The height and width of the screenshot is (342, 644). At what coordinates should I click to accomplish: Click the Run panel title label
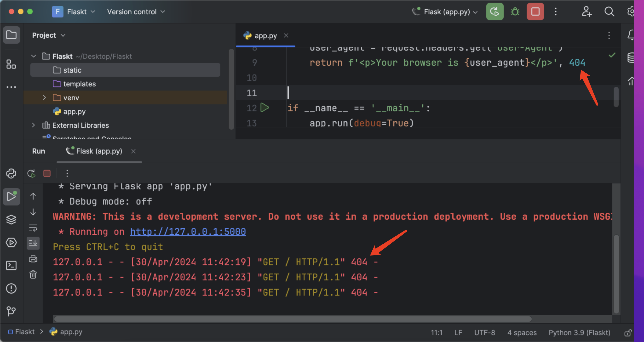pyautogui.click(x=38, y=151)
